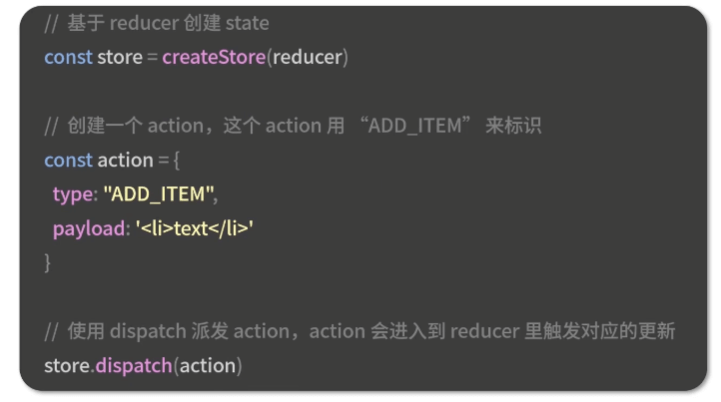
Task: Click the closing curly brace of the action object
Action: click(x=47, y=263)
